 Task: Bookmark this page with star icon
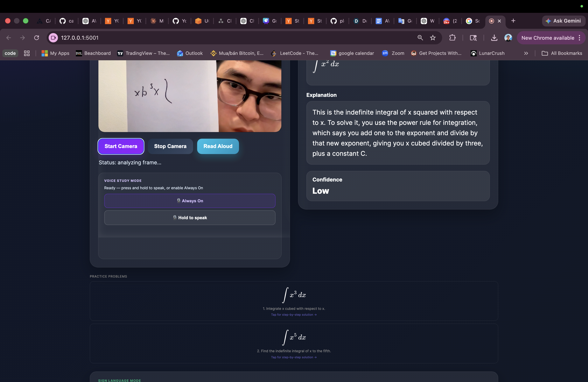point(433,38)
